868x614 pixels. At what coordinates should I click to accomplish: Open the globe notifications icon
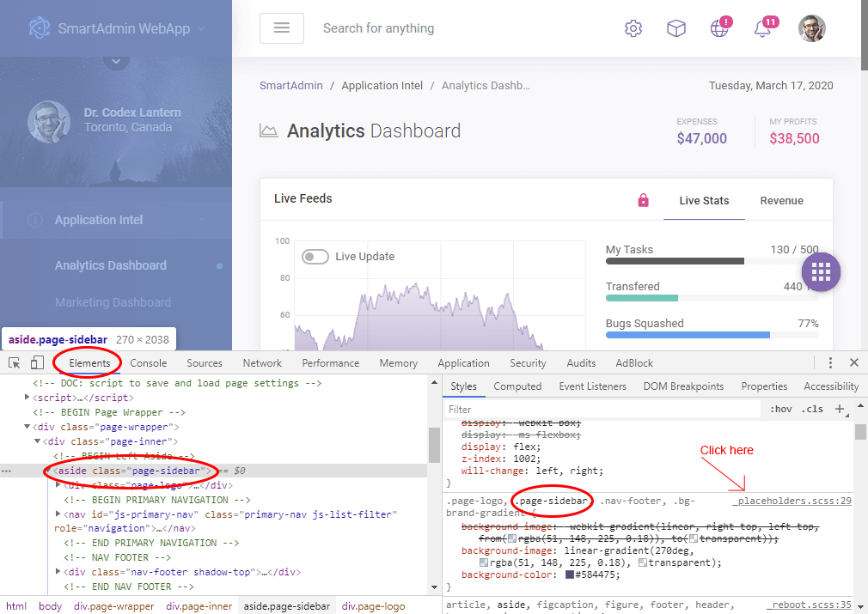(719, 28)
